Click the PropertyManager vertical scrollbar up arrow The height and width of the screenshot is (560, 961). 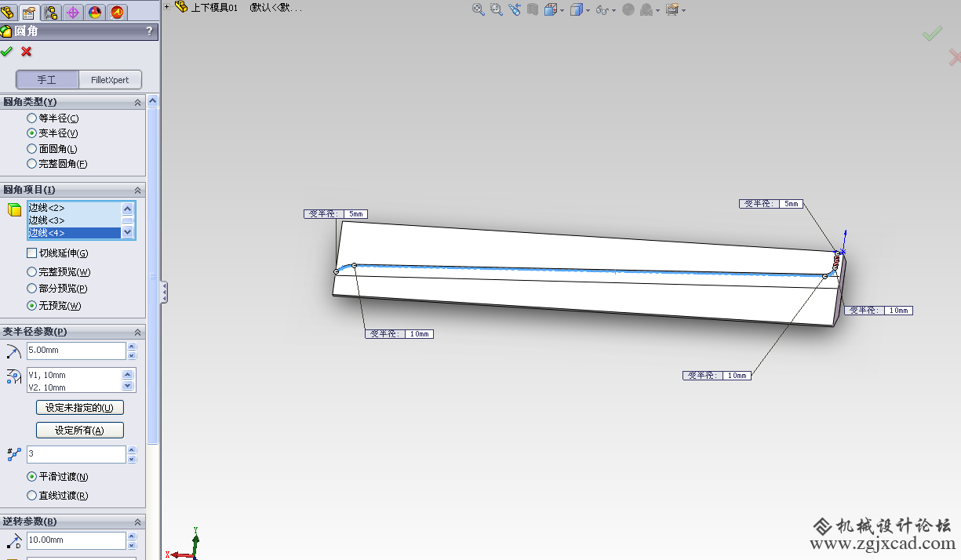(153, 100)
